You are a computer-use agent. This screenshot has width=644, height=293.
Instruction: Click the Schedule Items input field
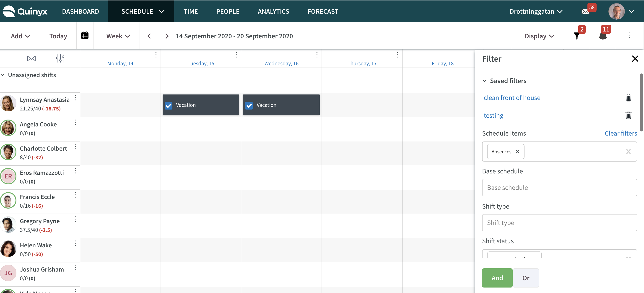(x=559, y=151)
